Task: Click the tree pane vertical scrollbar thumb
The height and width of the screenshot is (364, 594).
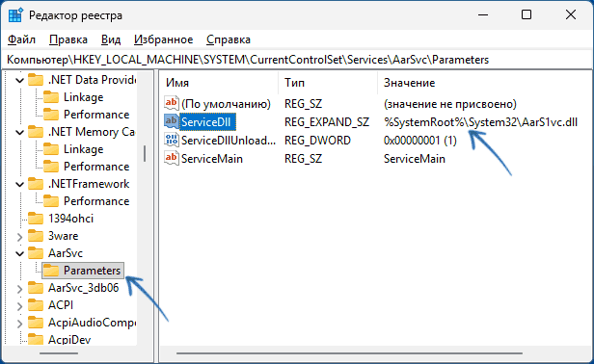Action: click(145, 154)
